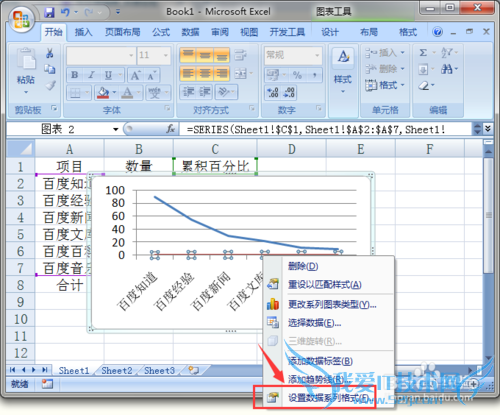The width and height of the screenshot is (500, 415).
Task: Open the font size dropdown
Action: [166, 55]
